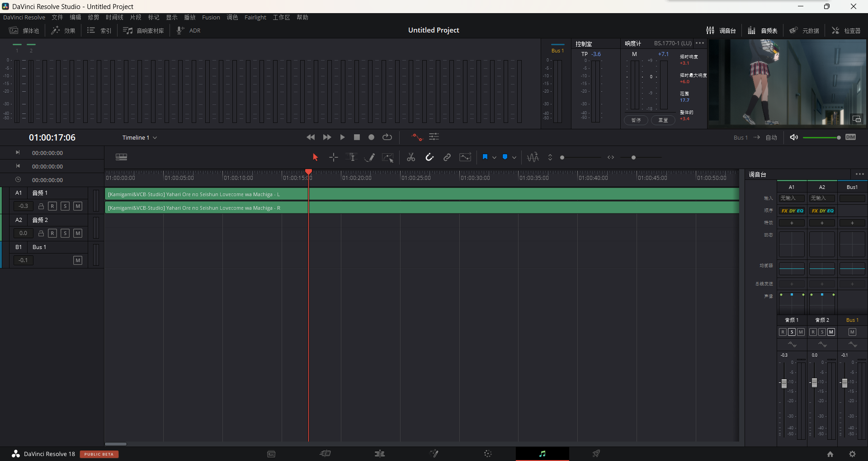Click the record button
Screen dimensions: 868x461
point(371,137)
